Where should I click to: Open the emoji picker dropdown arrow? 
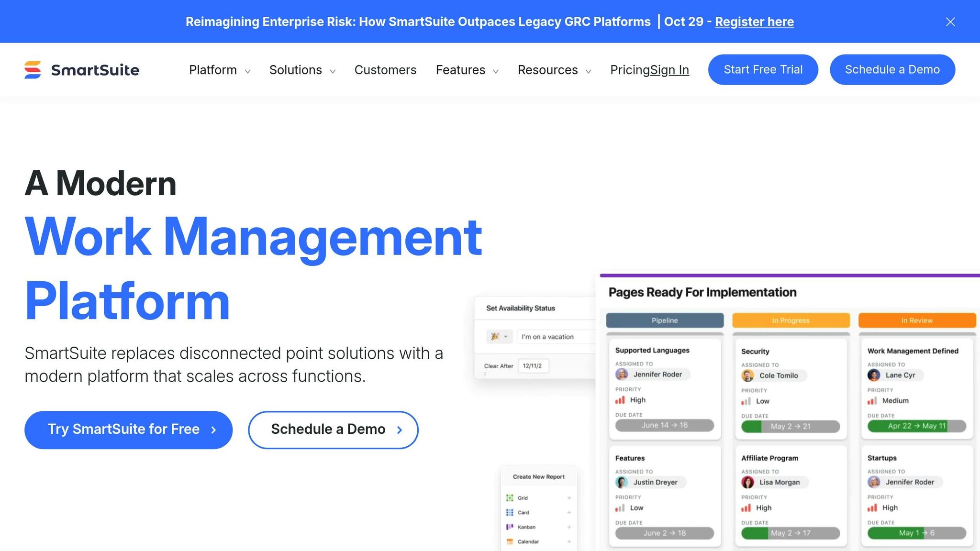click(x=506, y=336)
